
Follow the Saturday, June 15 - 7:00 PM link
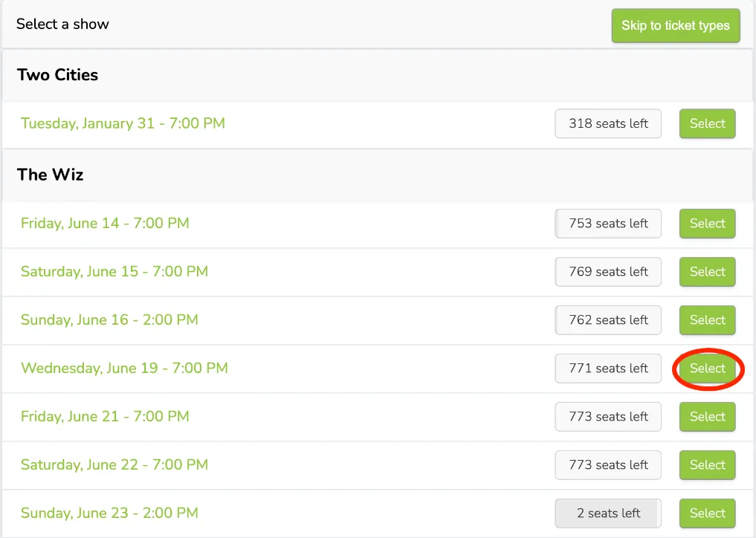[114, 271]
